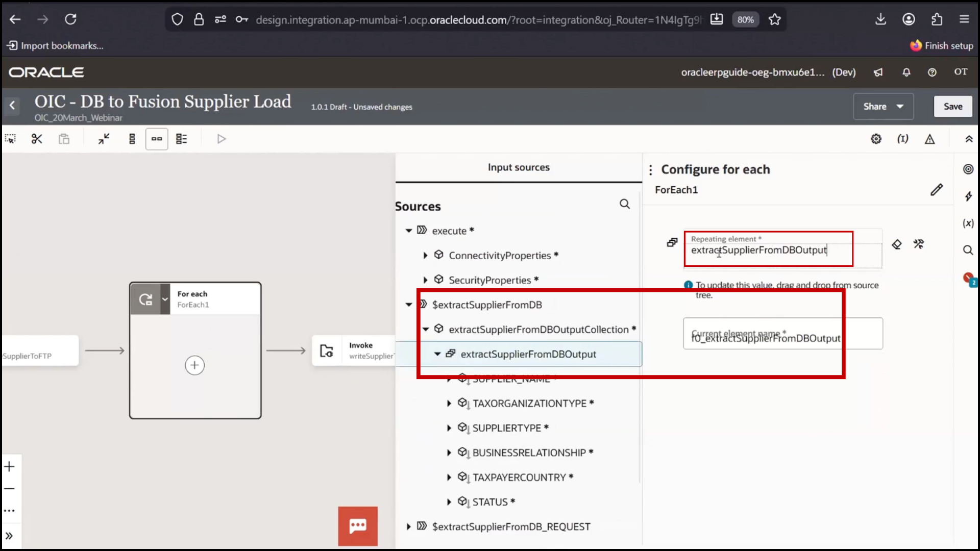This screenshot has height=551, width=980.
Task: Select the Input sources tab
Action: [519, 167]
